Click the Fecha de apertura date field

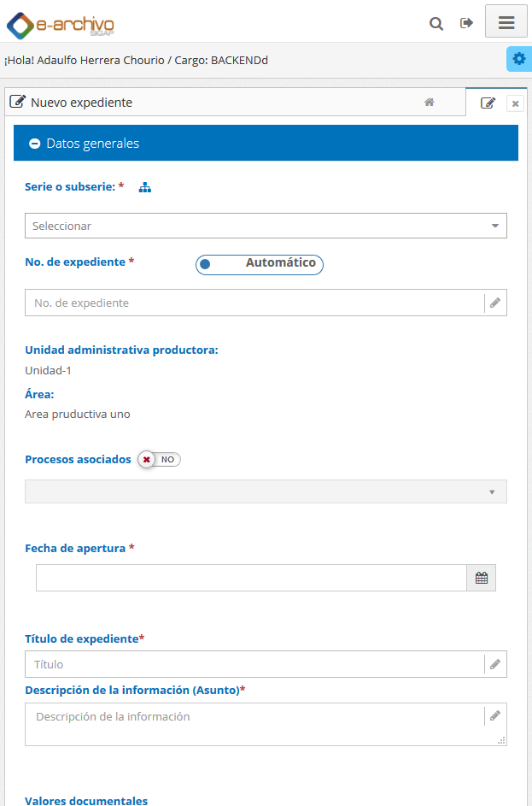point(251,578)
